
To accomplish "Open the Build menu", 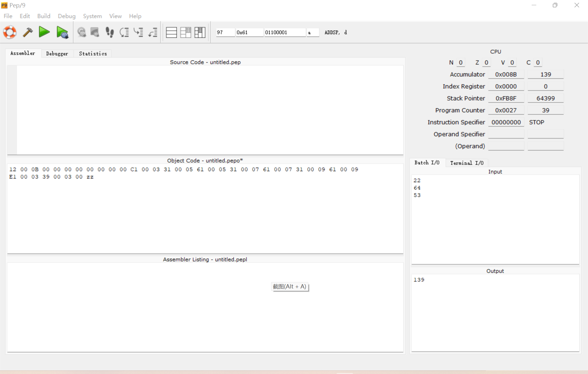I will (43, 16).
